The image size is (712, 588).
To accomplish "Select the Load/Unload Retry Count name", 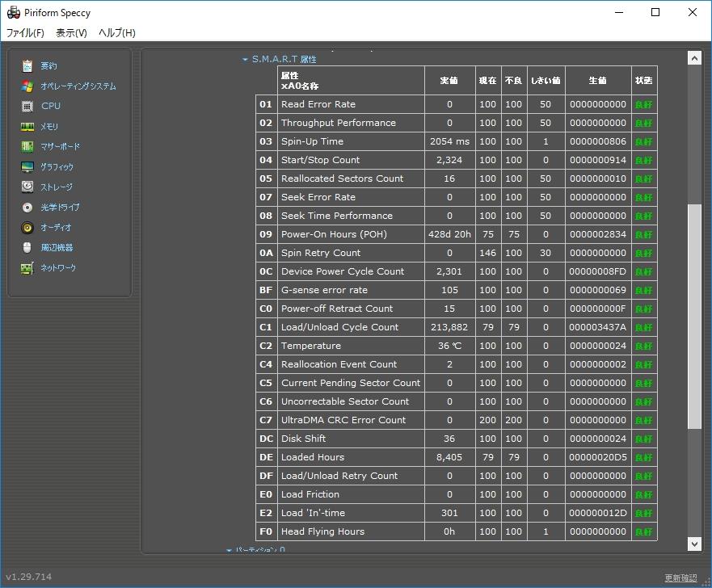I will point(339,477).
